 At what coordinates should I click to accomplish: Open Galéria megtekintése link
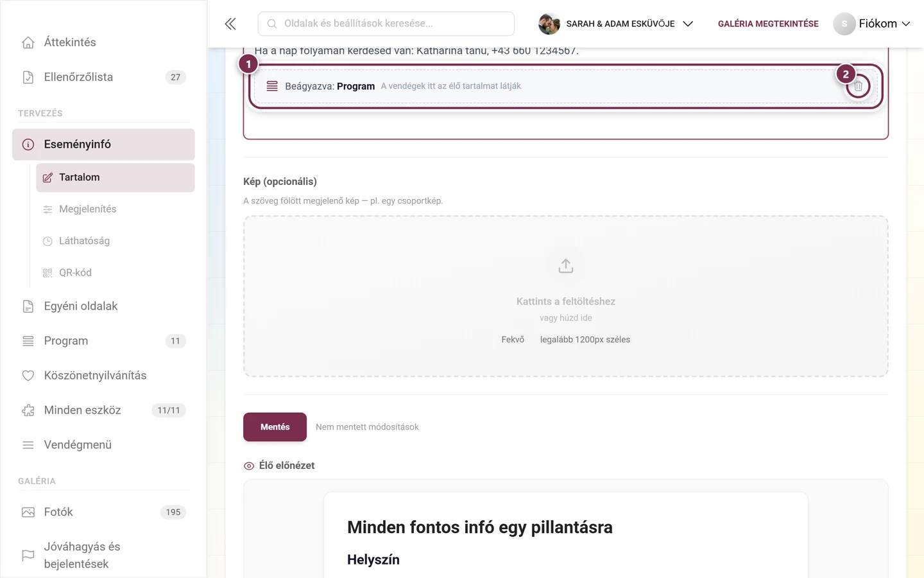pyautogui.click(x=768, y=24)
